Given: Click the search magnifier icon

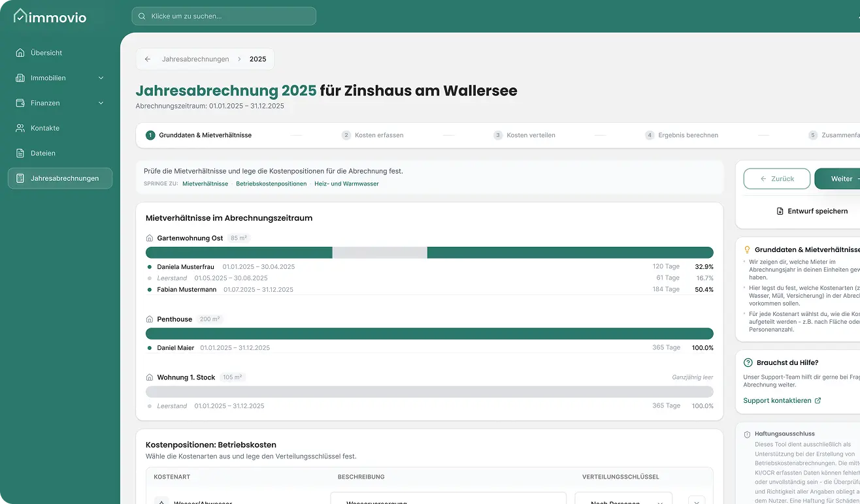Looking at the screenshot, I should [142, 16].
